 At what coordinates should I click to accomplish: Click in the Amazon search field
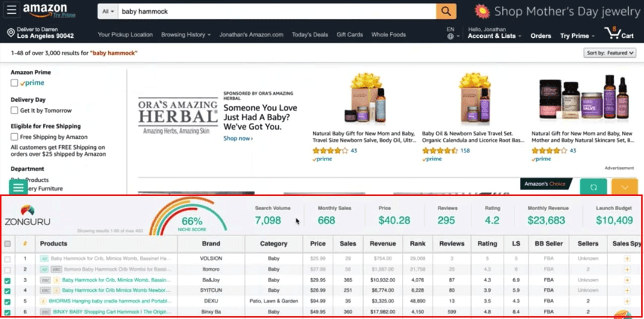277,11
